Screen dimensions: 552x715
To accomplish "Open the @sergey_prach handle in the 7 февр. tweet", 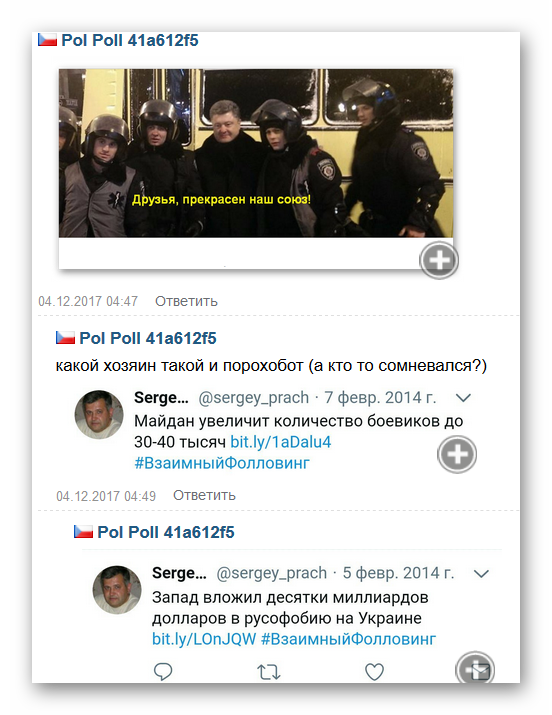I will [253, 398].
